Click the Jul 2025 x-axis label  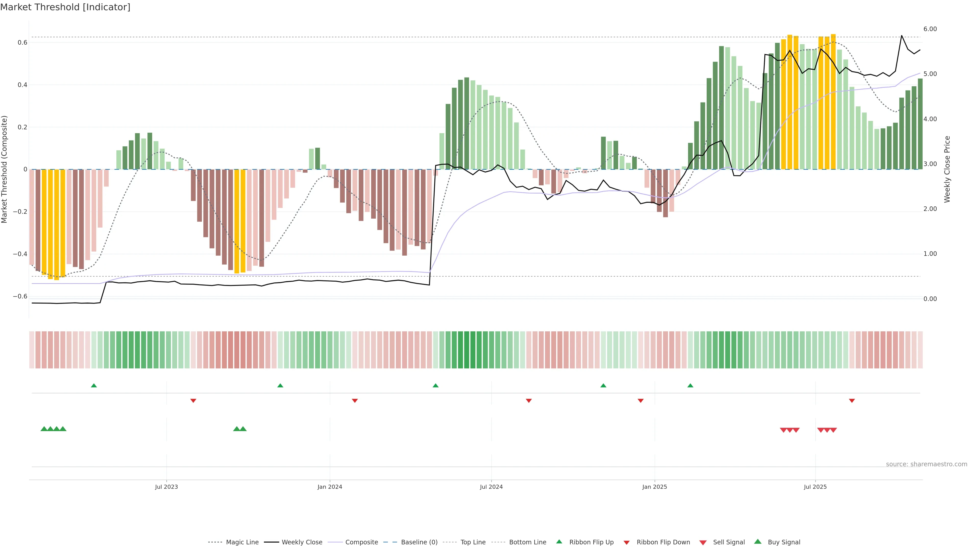pos(815,487)
